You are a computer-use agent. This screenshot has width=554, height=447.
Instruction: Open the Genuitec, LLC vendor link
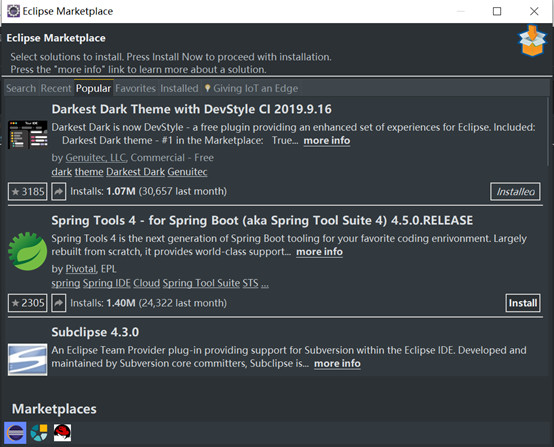point(95,158)
